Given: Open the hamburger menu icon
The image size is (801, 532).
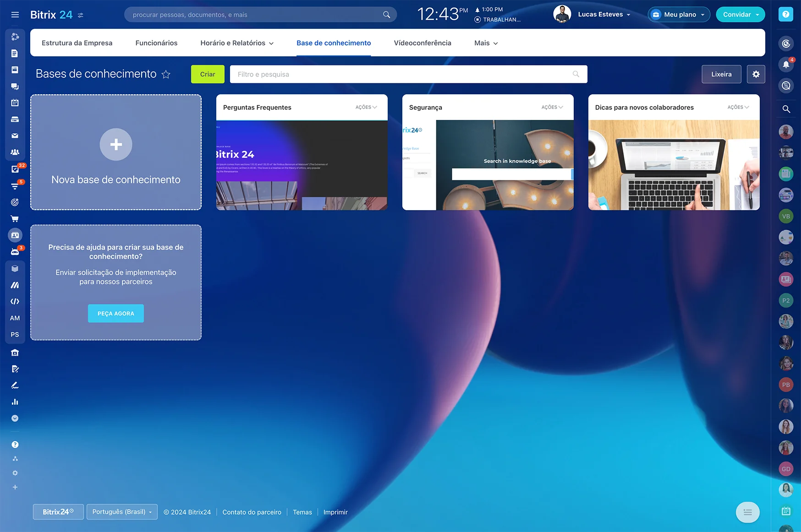Looking at the screenshot, I should click(x=15, y=15).
